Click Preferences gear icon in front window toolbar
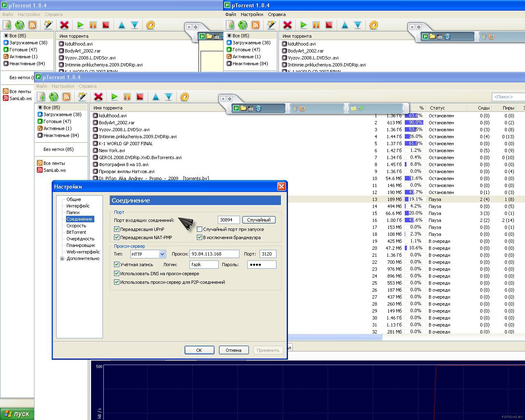 (185, 97)
